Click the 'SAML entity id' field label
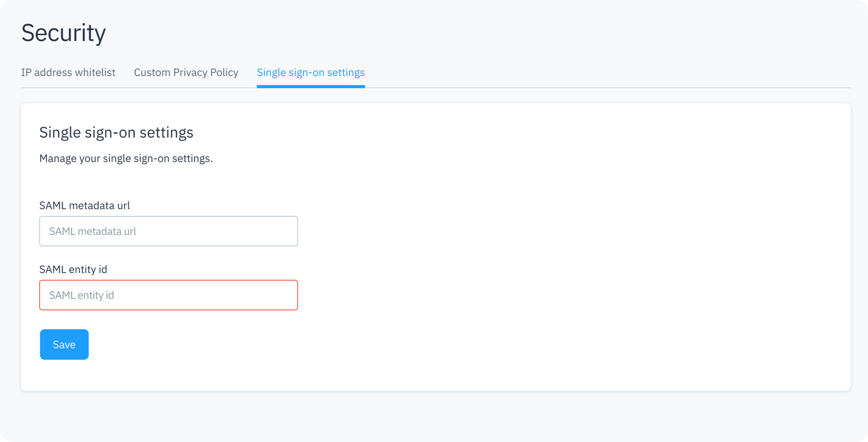The height and width of the screenshot is (442, 868). click(73, 269)
